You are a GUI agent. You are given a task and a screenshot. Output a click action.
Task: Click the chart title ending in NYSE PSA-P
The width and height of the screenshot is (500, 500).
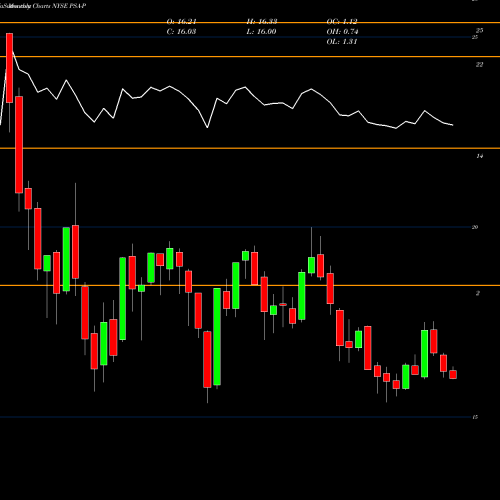43,6
